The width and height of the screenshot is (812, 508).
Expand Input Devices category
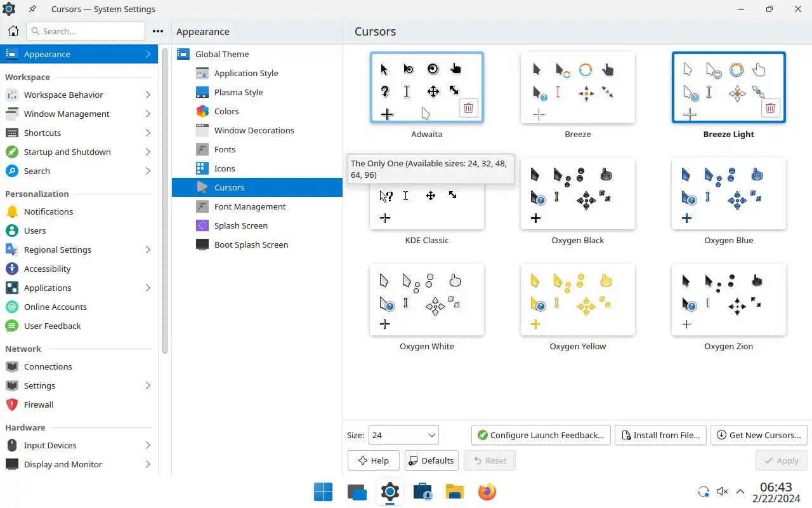coord(79,445)
